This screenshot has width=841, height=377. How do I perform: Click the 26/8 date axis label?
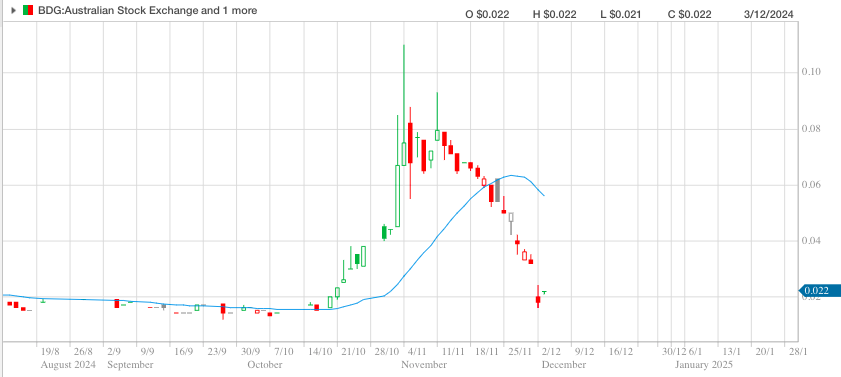(83, 352)
